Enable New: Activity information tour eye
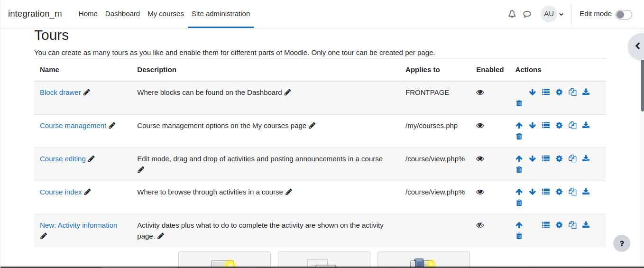The image size is (644, 268). 480,225
